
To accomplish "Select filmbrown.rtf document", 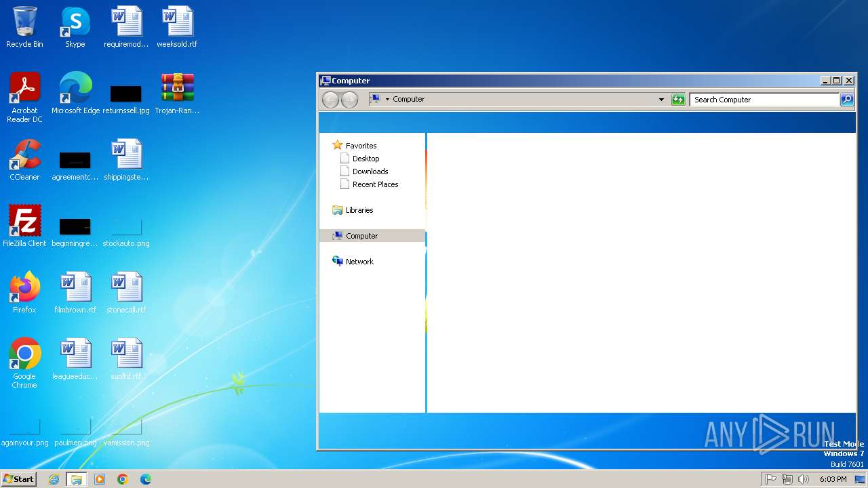I will tap(75, 293).
